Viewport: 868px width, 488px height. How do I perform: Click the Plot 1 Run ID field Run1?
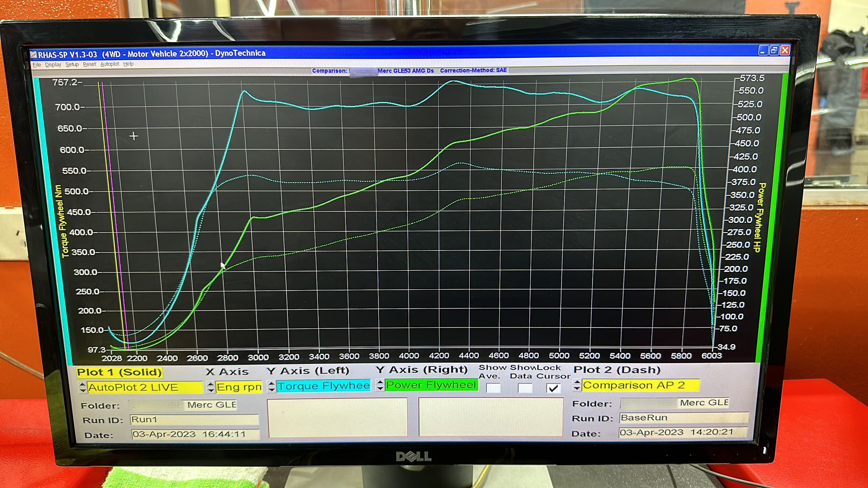pos(194,420)
